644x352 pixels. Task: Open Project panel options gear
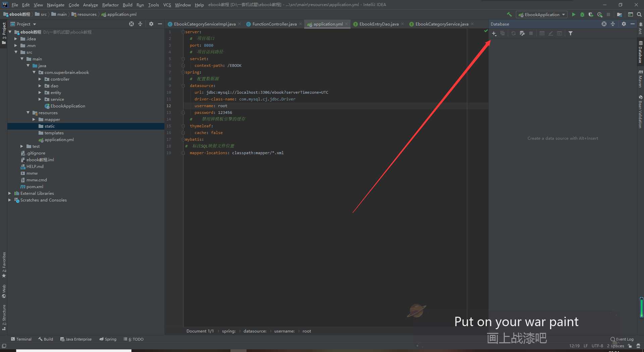coord(151,24)
